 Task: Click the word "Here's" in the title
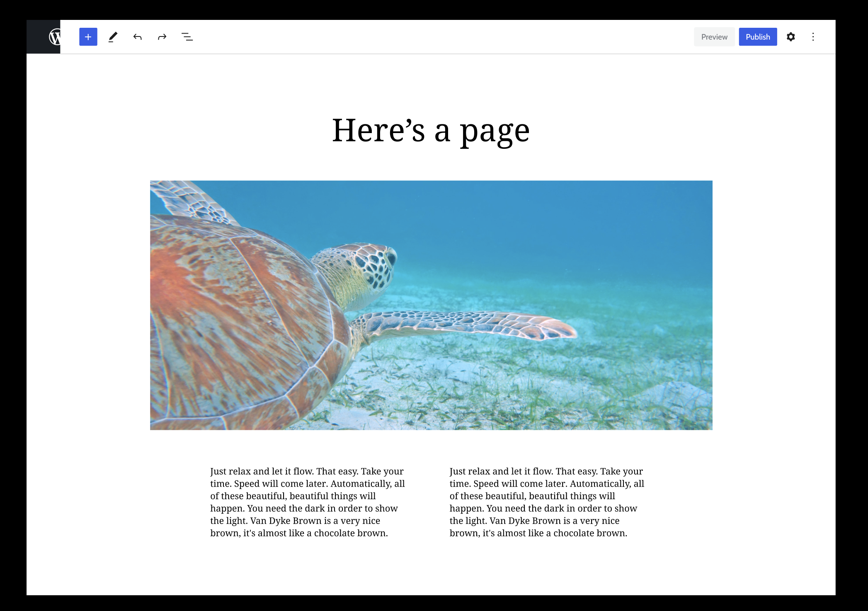[x=378, y=131]
